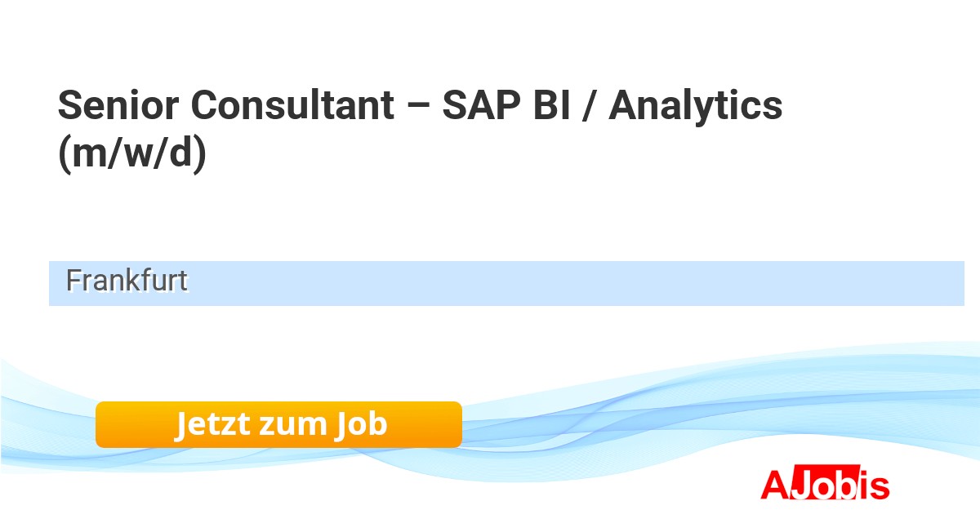Click the word Jetzt on the orange button
980x514 pixels.
(x=212, y=424)
